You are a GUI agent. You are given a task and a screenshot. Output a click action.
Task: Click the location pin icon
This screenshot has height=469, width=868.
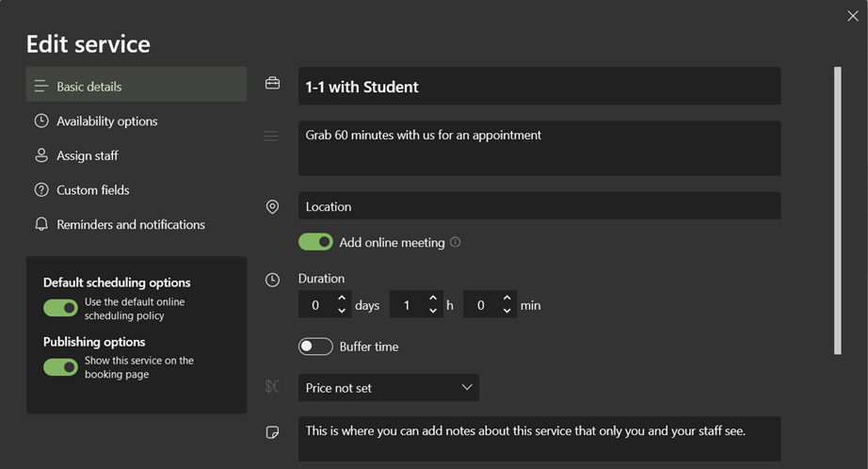point(272,206)
